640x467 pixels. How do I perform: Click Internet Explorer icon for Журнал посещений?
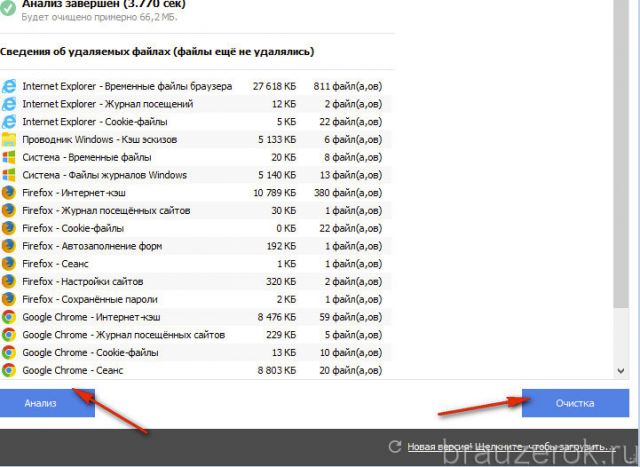[x=9, y=104]
